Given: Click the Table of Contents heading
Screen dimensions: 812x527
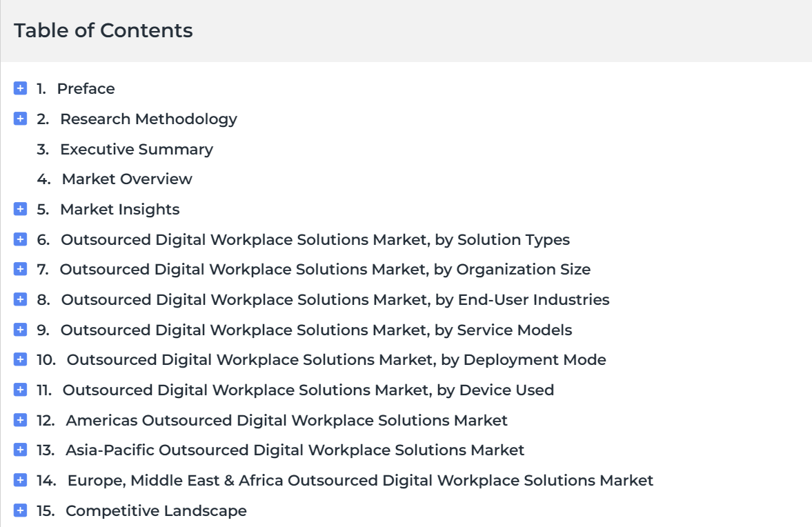Looking at the screenshot, I should click(103, 30).
